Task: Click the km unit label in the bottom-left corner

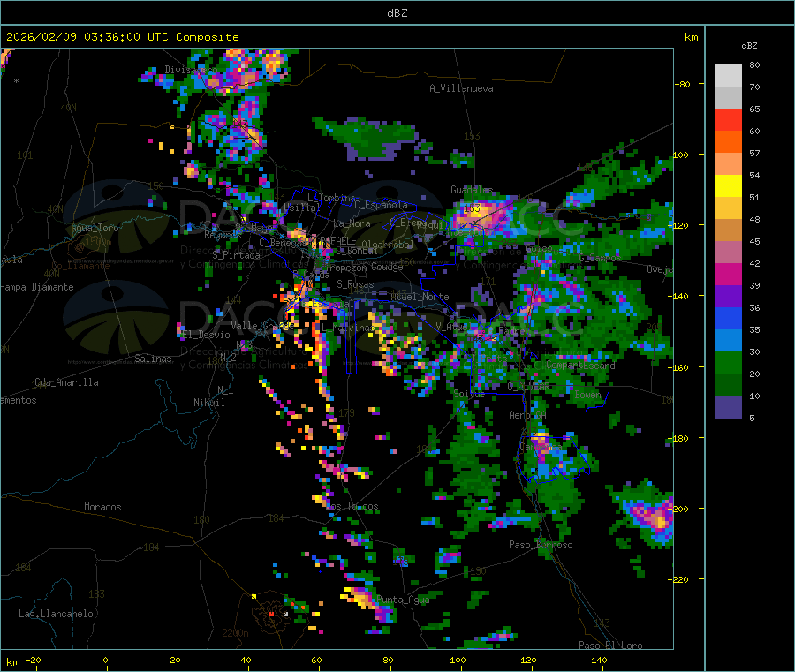Action: pyautogui.click(x=12, y=662)
